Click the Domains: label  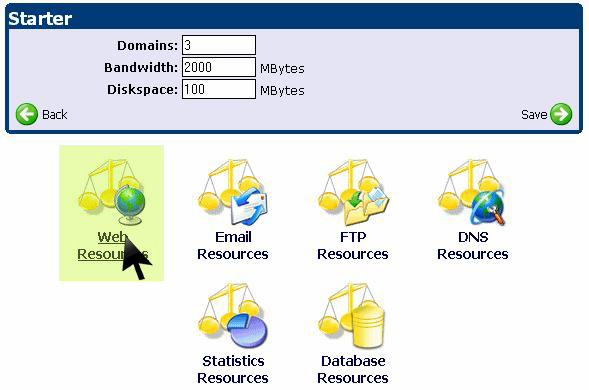tap(147, 45)
